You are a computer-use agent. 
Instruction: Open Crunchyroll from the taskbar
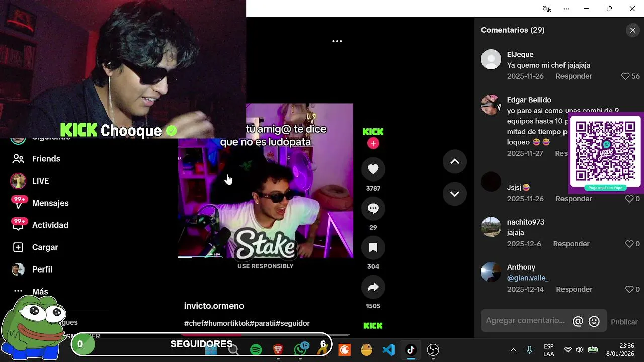pyautogui.click(x=345, y=349)
